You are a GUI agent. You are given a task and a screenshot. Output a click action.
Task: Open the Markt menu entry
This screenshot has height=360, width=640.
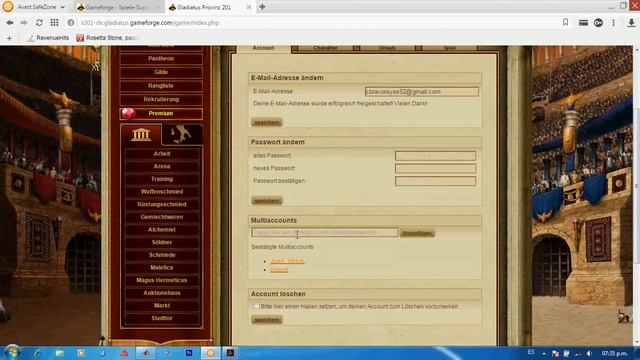pyautogui.click(x=162, y=305)
